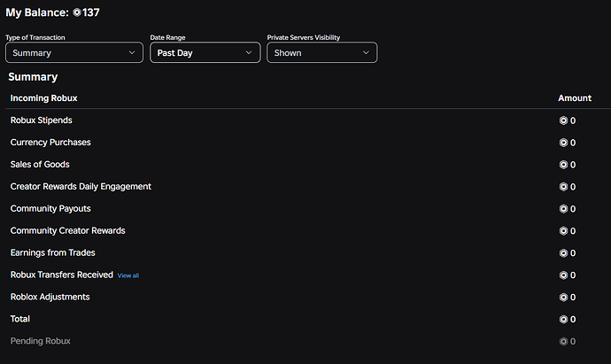Select the Earnings from Trades label

click(52, 253)
